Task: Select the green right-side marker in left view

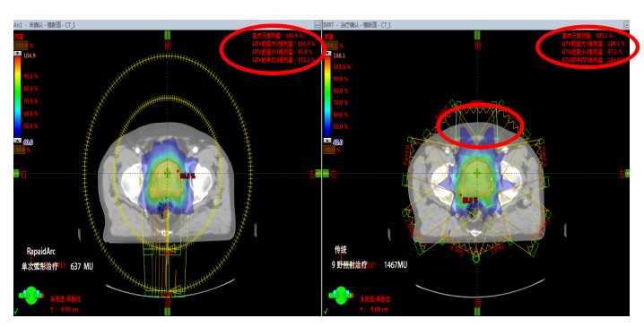Action: [x=16, y=174]
